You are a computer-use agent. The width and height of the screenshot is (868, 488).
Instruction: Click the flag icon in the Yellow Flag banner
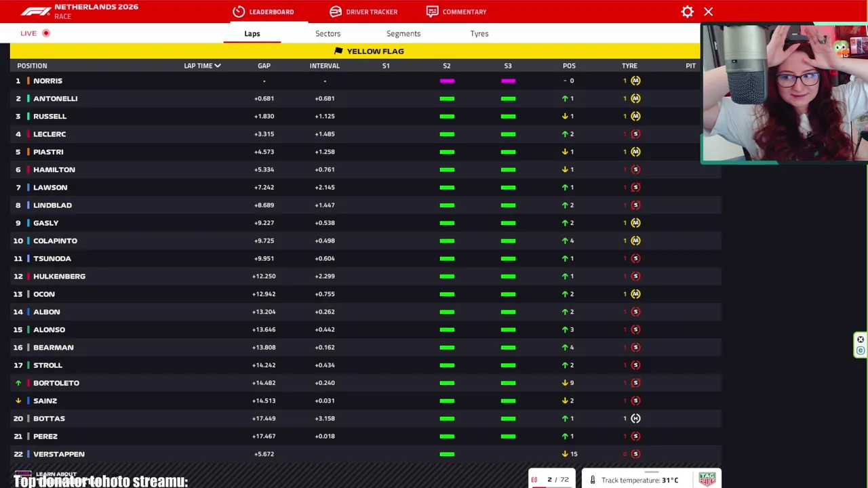339,51
